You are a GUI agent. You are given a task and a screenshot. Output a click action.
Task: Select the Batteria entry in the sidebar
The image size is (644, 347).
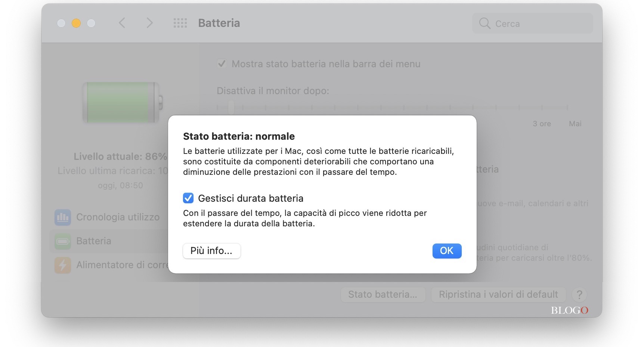[x=93, y=241]
